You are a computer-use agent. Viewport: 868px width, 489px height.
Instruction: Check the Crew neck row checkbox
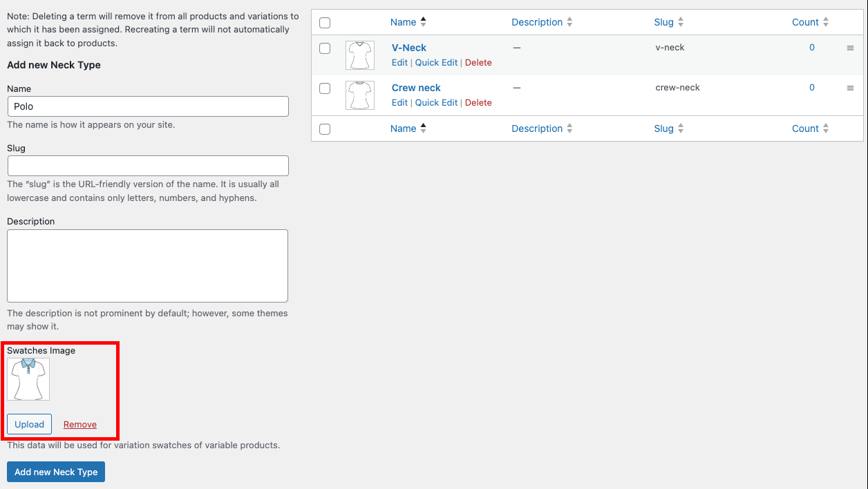click(325, 88)
